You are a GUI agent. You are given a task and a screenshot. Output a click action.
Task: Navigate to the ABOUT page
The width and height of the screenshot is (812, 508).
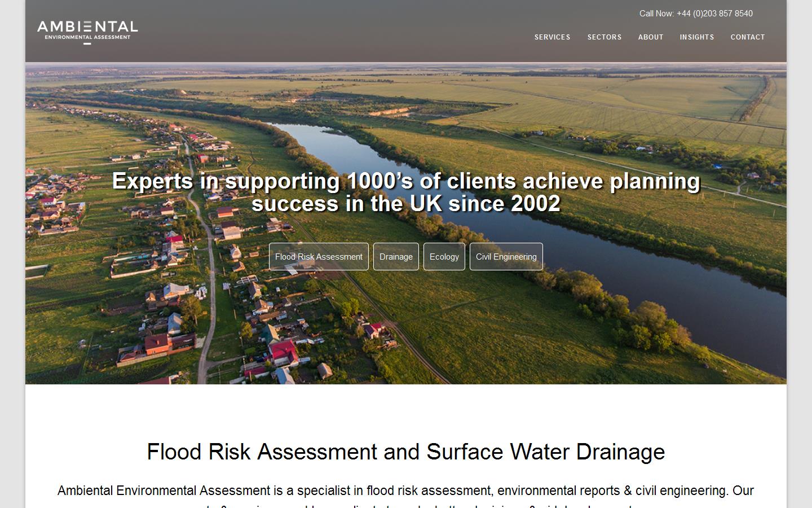click(651, 37)
